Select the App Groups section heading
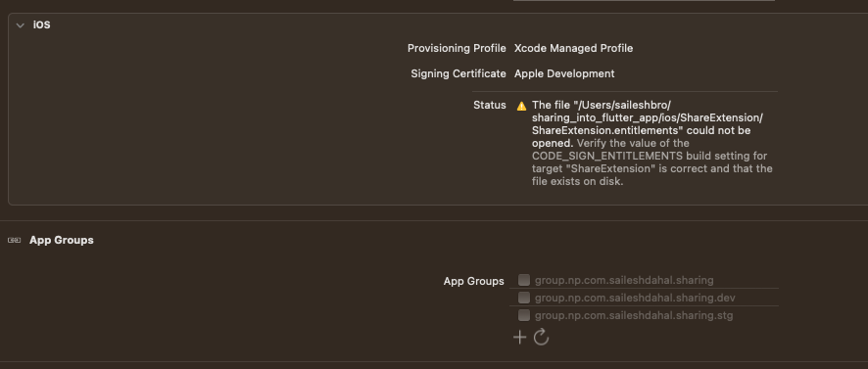Image resolution: width=868 pixels, height=369 pixels. tap(62, 240)
